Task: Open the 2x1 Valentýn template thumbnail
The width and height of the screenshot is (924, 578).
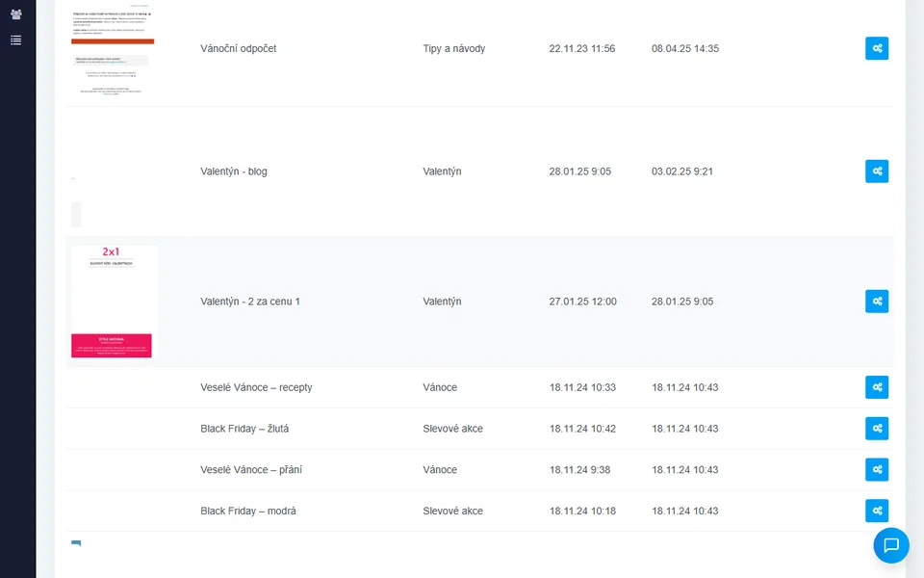Action: 112,302
